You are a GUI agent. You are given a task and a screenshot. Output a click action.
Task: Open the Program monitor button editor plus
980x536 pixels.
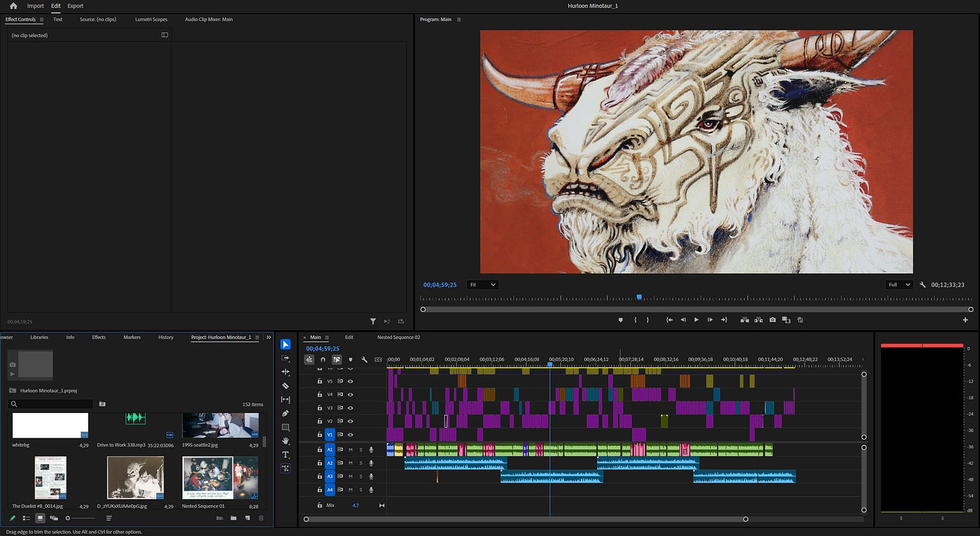point(965,320)
